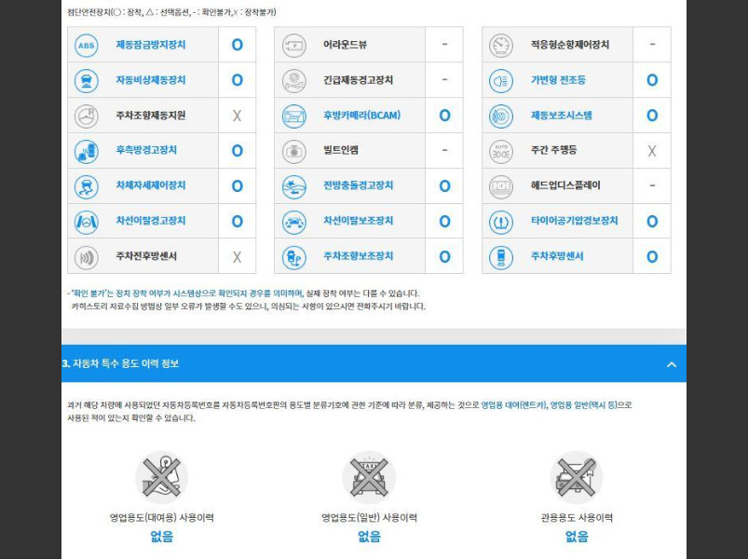Click the 주차조향보조장치 parking icon

click(x=293, y=256)
